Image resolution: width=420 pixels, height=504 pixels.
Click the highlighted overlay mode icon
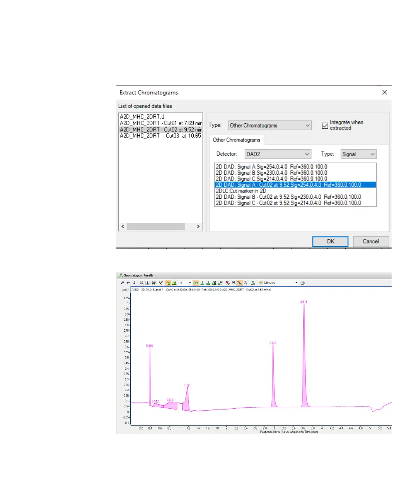168,283
